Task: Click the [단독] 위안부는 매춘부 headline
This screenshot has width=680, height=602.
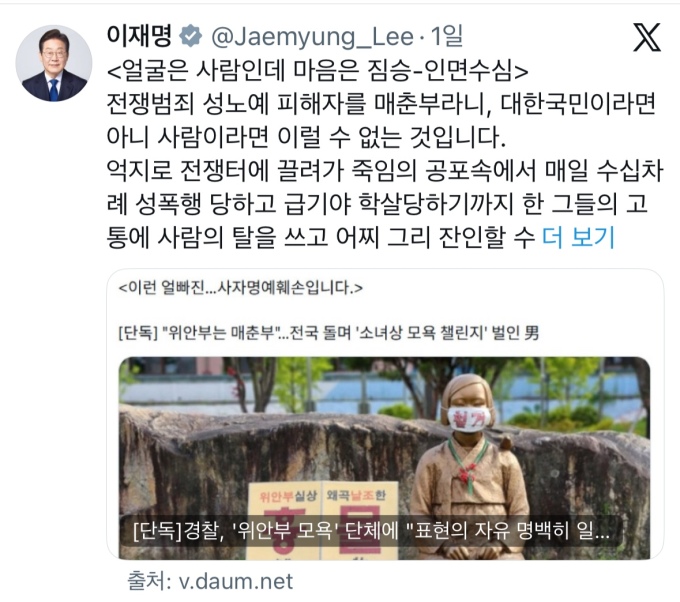Action: tap(329, 333)
